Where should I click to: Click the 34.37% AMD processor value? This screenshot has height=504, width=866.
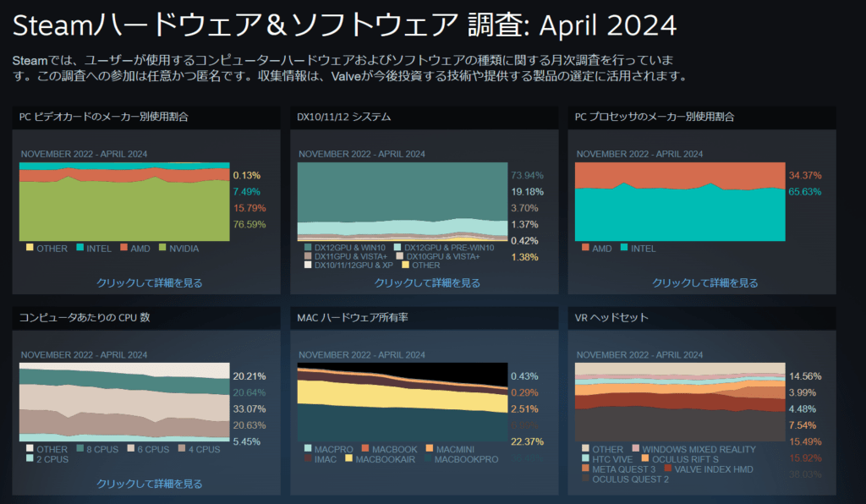(805, 176)
